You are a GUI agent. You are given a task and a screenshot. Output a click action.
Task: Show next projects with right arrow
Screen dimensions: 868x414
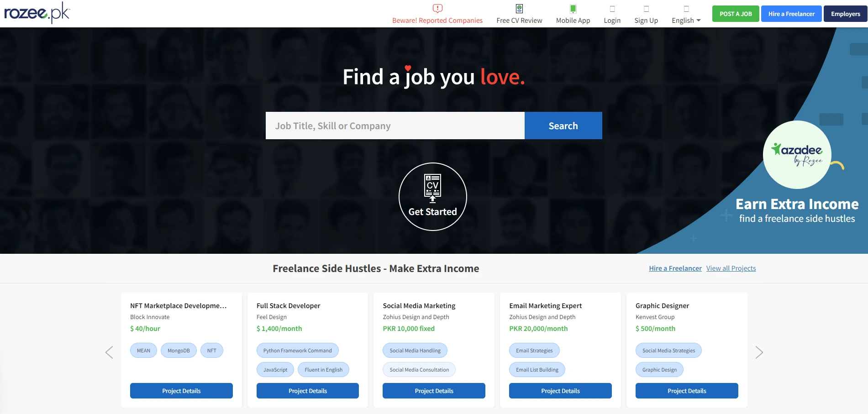759,352
